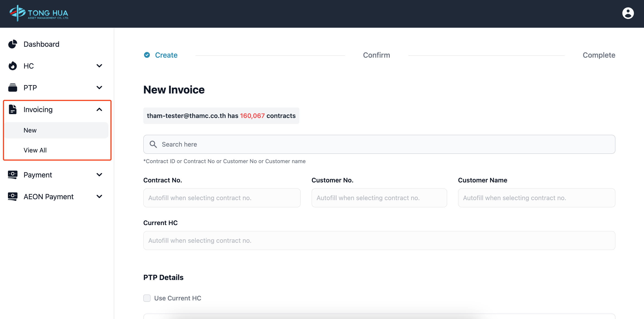Open the user account avatar icon
Screen dimensions: 644x319
point(627,14)
